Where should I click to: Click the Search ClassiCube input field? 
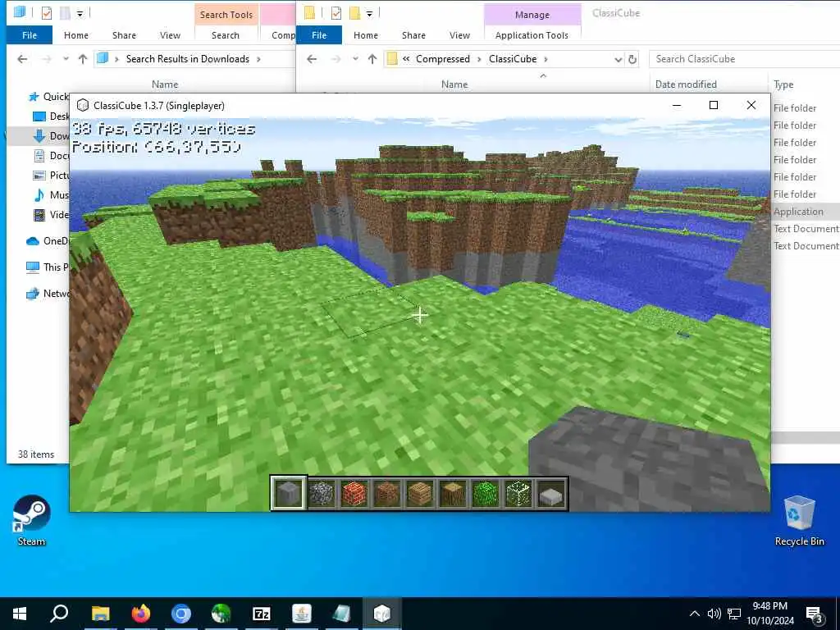point(745,59)
